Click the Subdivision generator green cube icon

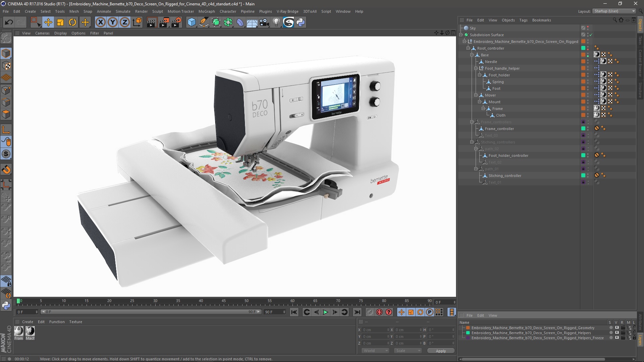tap(216, 22)
